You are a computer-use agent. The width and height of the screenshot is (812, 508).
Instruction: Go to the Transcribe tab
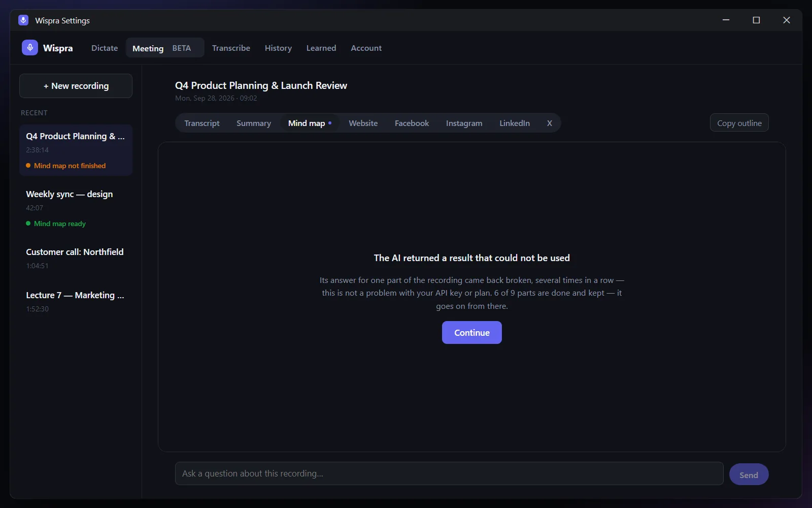tap(231, 48)
